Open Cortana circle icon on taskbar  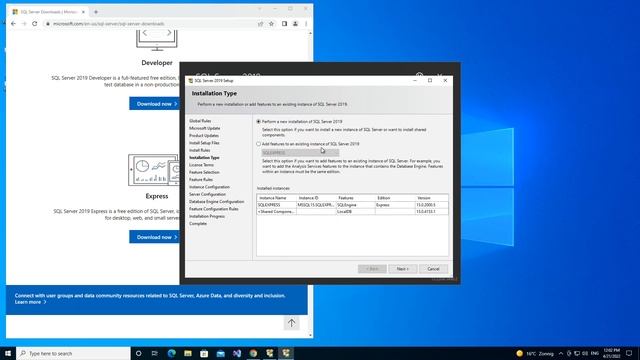138,353
